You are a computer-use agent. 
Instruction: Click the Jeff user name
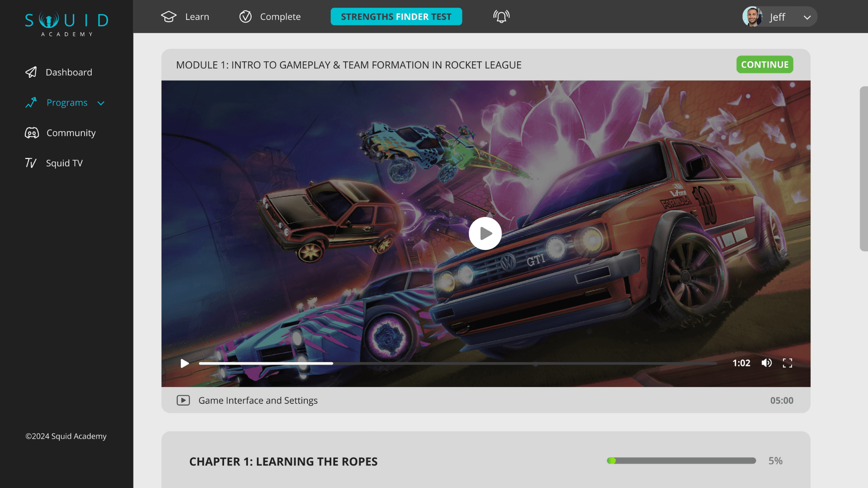[x=777, y=17]
